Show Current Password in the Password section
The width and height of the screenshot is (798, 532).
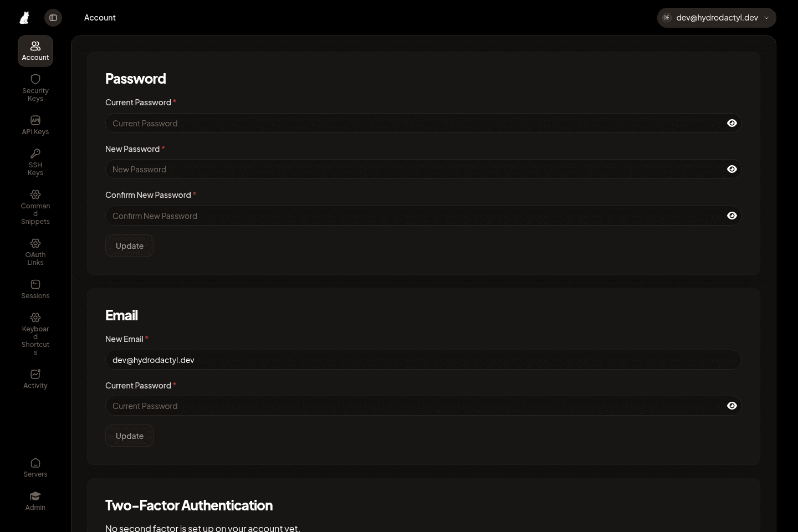pyautogui.click(x=732, y=123)
